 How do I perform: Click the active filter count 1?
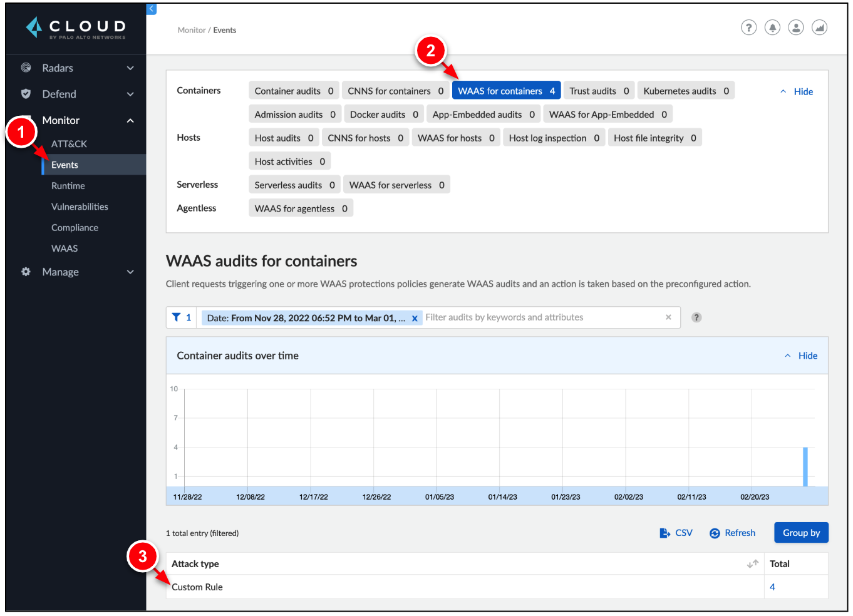point(189,317)
